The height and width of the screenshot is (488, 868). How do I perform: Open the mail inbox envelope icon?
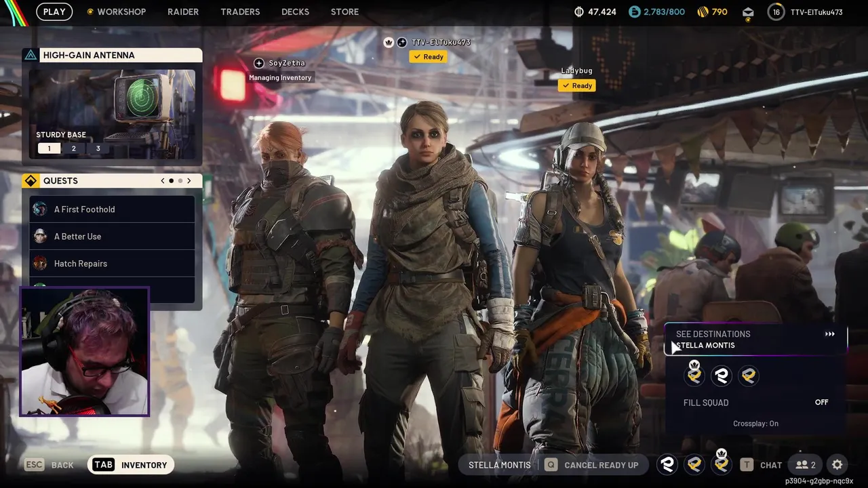[748, 12]
